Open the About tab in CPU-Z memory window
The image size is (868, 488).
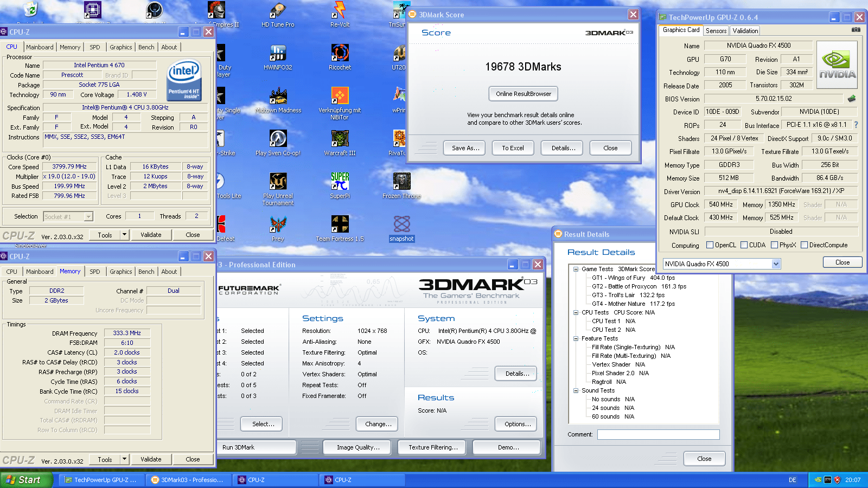(x=169, y=272)
